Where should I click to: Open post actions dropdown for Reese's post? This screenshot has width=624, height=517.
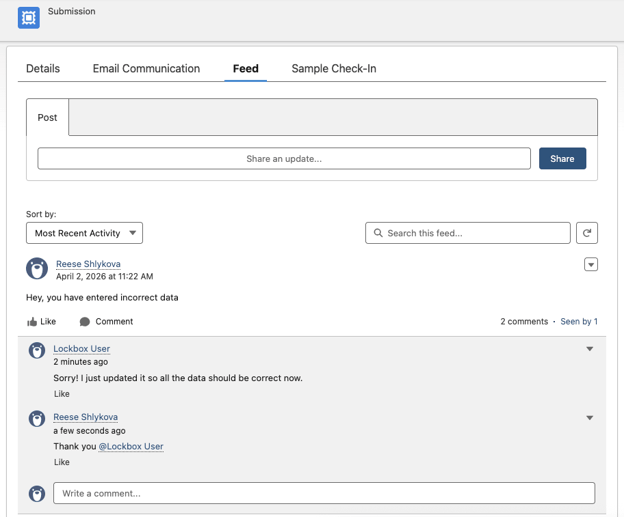591,264
